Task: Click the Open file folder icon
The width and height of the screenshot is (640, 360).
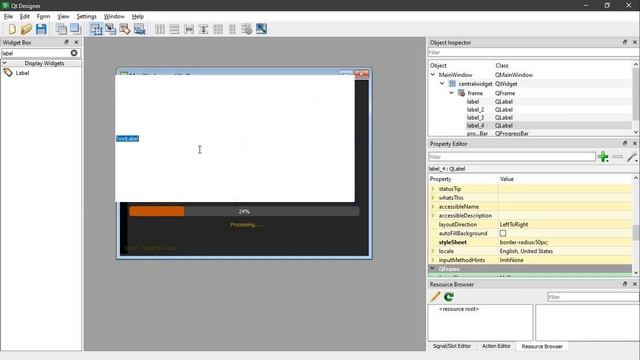Action: coord(27,29)
